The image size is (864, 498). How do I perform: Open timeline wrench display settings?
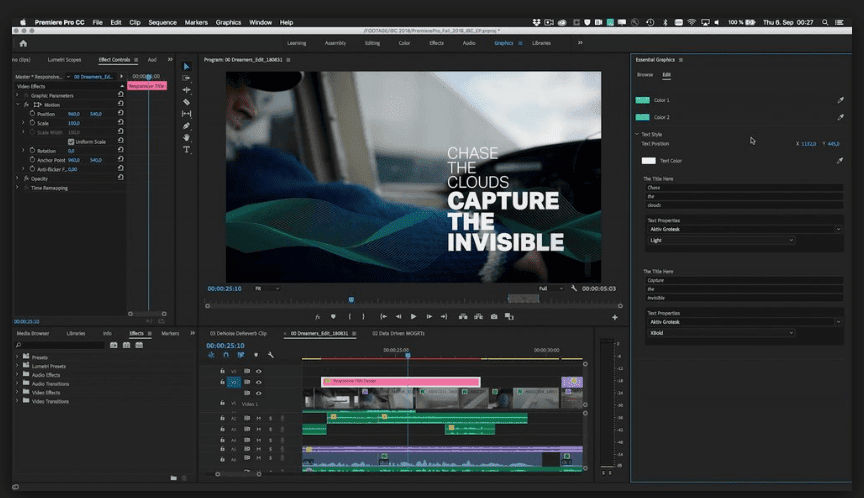[270, 354]
